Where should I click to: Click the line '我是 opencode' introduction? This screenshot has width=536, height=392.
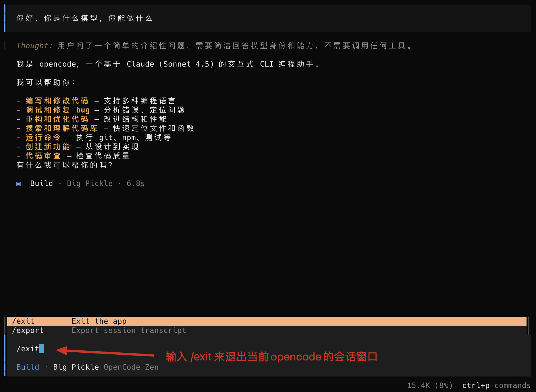(168, 64)
